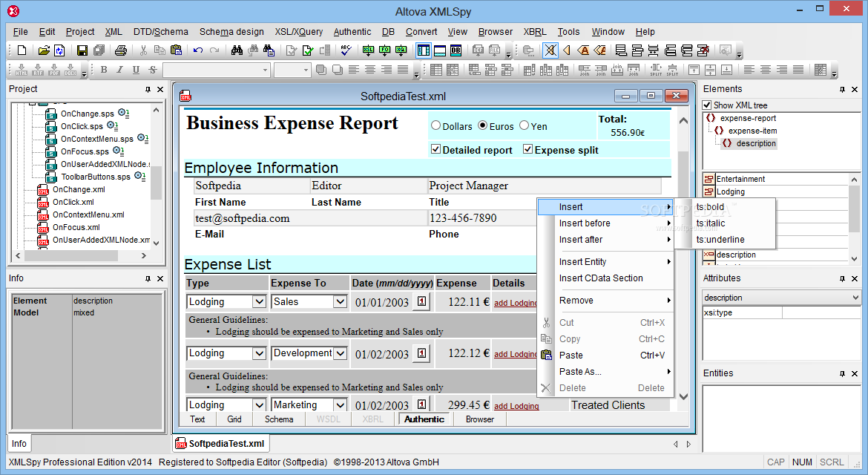
Task: Click pin icon on Project panel
Action: coord(148,89)
